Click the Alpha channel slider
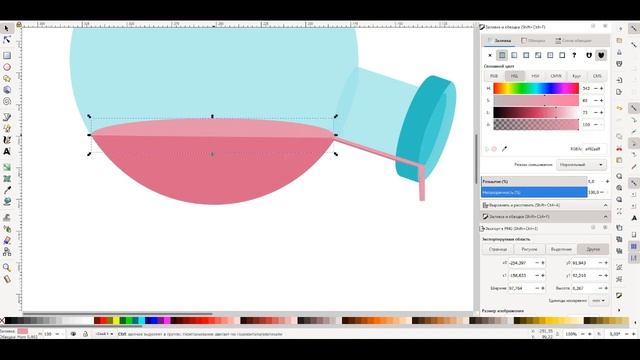This screenshot has width=640, height=360. [536, 124]
